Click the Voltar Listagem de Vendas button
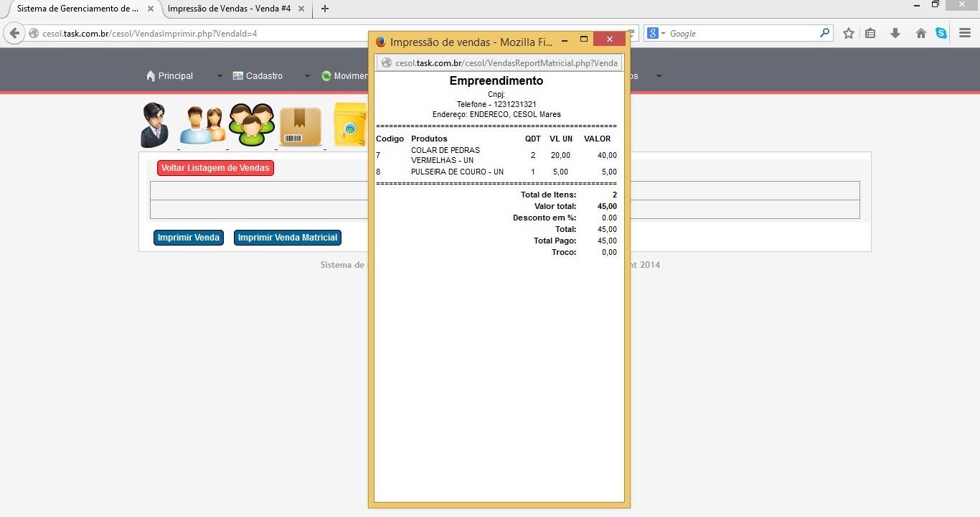980x517 pixels. coord(215,168)
